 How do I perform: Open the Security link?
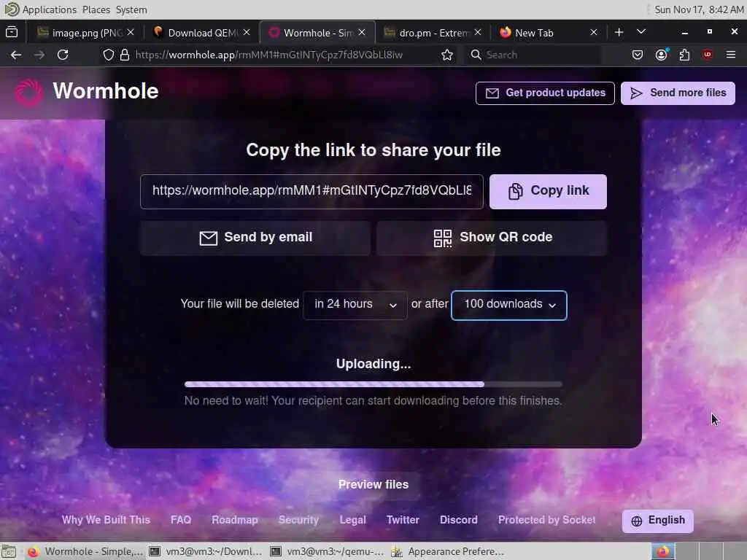click(298, 520)
